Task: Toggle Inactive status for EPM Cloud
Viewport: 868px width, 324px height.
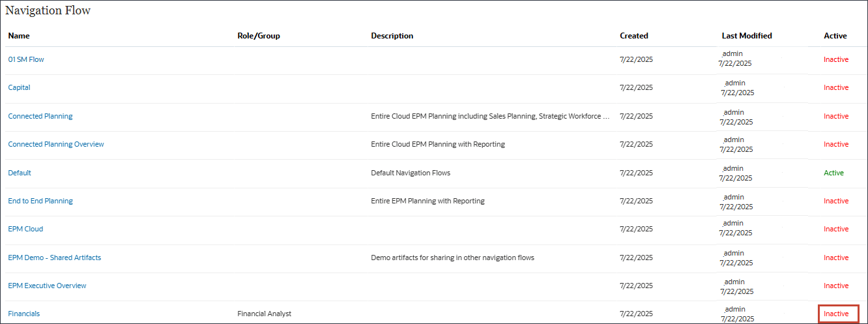Action: click(x=836, y=229)
